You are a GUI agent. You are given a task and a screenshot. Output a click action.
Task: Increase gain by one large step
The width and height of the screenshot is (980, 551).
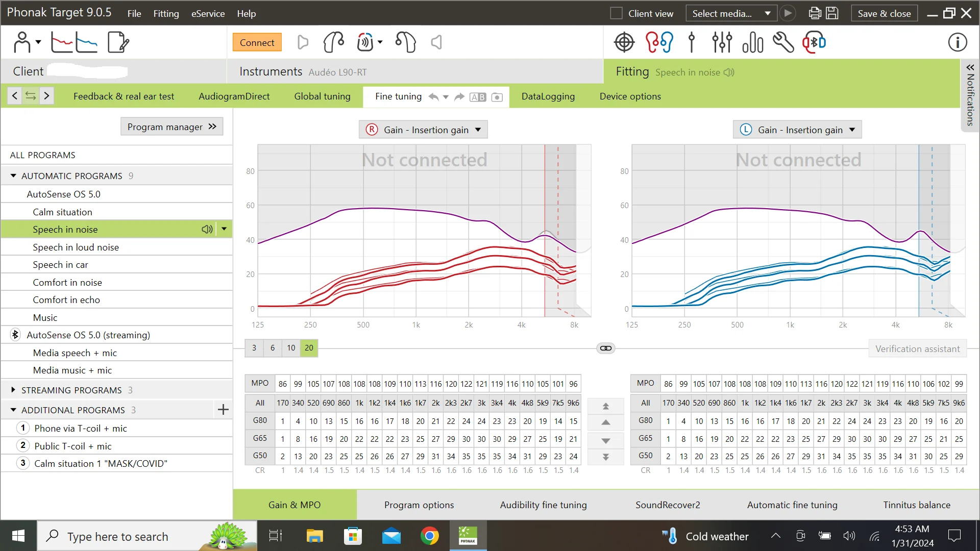(606, 407)
